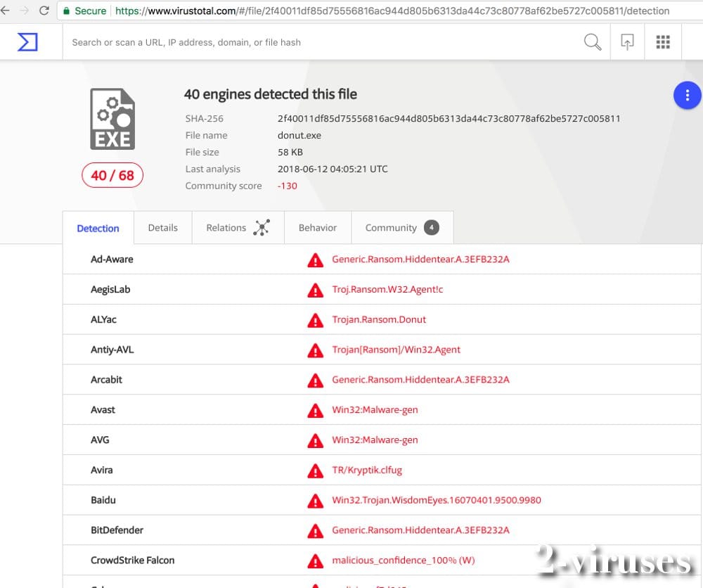Open the apps grid menu icon

click(663, 42)
